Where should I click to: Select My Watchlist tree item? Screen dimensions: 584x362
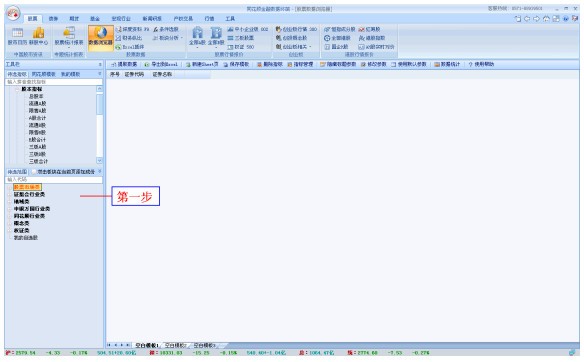coord(26,238)
